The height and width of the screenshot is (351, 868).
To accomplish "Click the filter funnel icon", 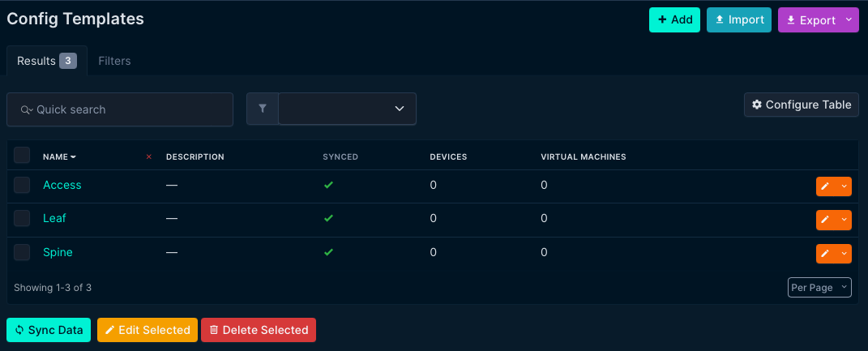I will pyautogui.click(x=263, y=109).
